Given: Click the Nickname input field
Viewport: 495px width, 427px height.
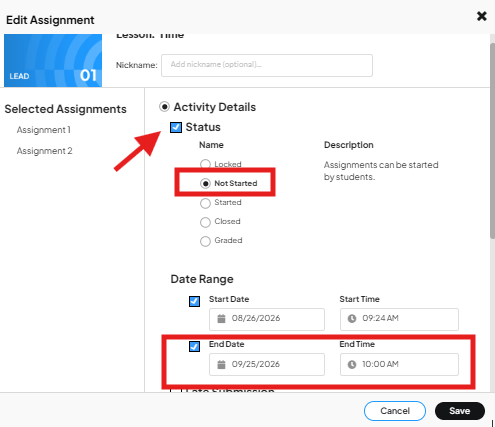Looking at the screenshot, I should (267, 65).
